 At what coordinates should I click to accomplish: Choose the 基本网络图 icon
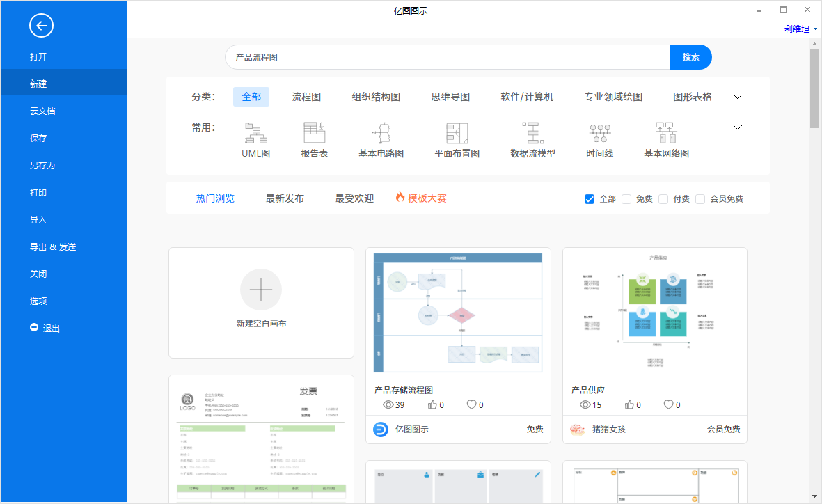tap(666, 133)
